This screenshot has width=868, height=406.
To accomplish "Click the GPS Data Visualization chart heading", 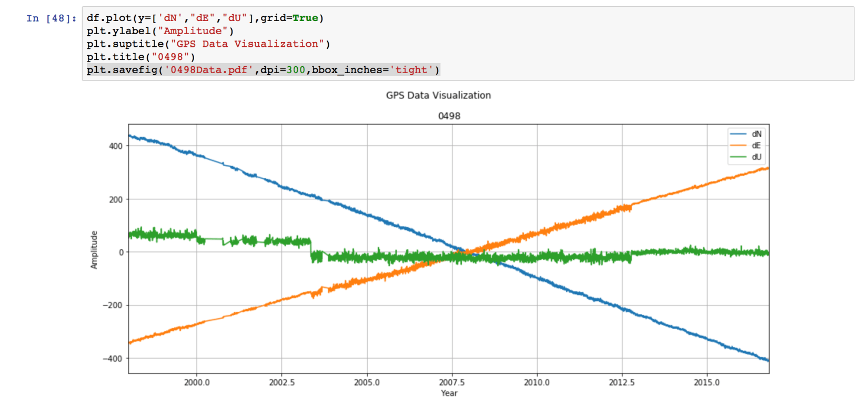I will coord(438,95).
